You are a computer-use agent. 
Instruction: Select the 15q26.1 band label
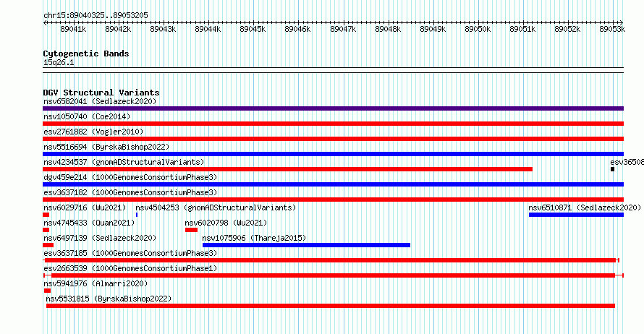(59, 62)
